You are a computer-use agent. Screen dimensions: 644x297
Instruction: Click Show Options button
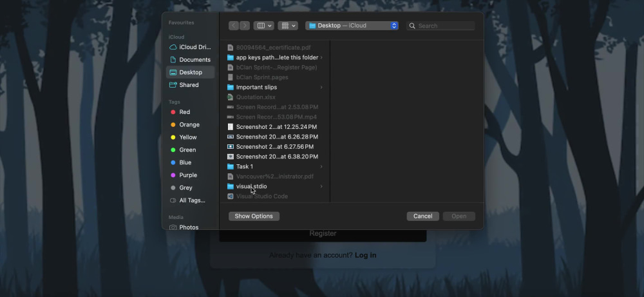click(x=254, y=216)
